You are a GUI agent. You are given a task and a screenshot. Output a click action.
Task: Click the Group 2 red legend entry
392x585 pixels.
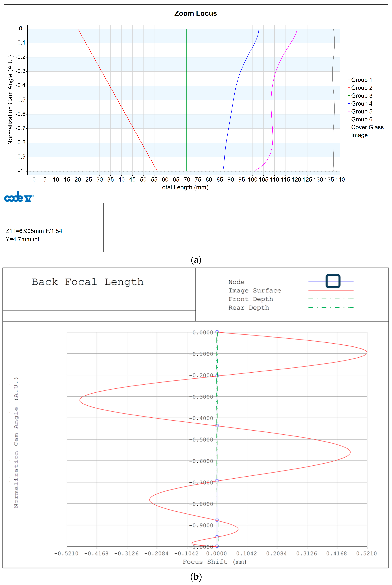(362, 88)
